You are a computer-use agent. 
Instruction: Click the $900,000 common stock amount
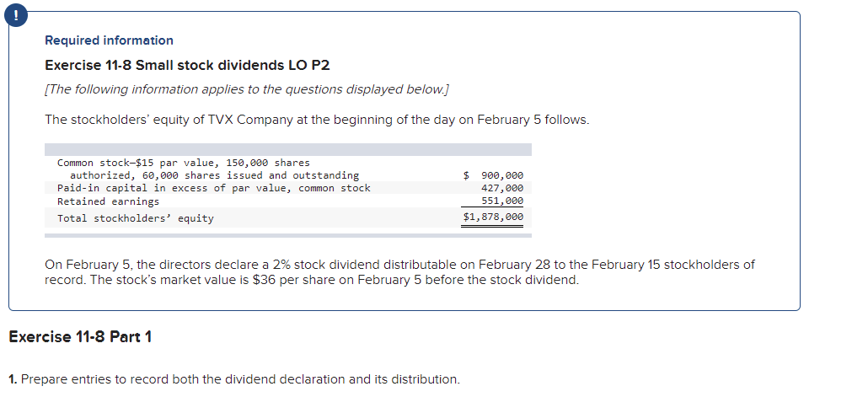pos(493,175)
